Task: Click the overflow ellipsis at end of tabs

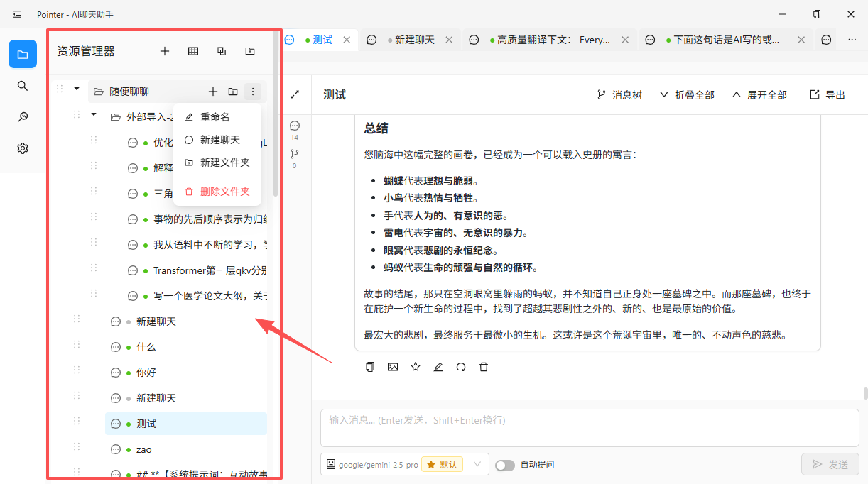Action: (852, 40)
